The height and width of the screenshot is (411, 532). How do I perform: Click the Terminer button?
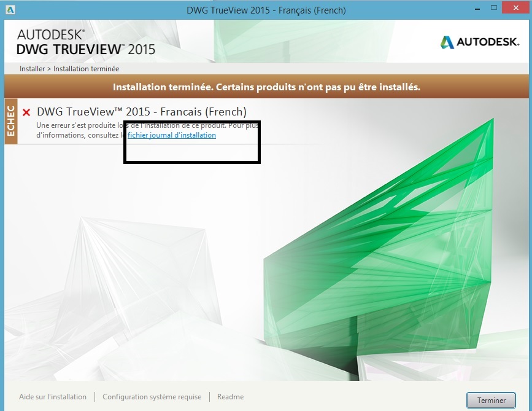pyautogui.click(x=491, y=400)
